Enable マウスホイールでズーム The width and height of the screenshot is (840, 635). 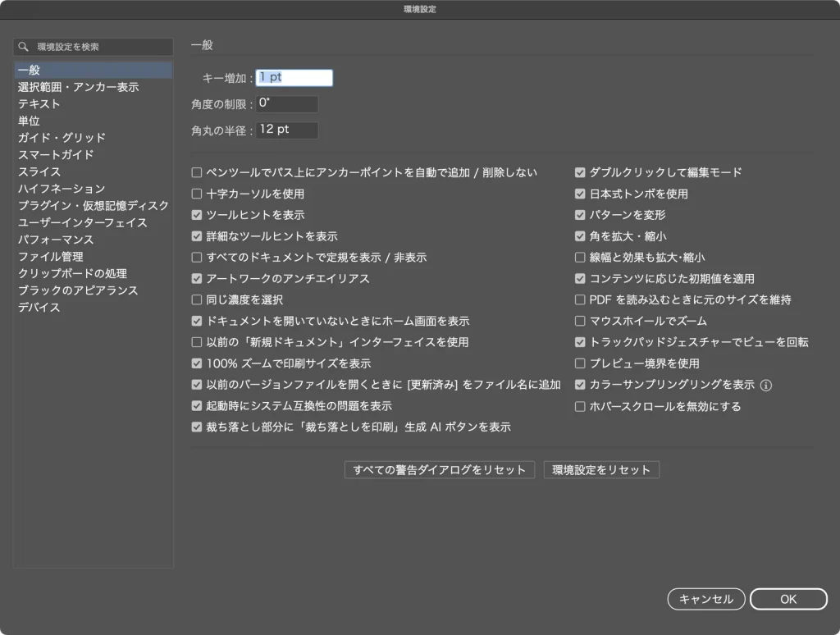[x=580, y=321]
